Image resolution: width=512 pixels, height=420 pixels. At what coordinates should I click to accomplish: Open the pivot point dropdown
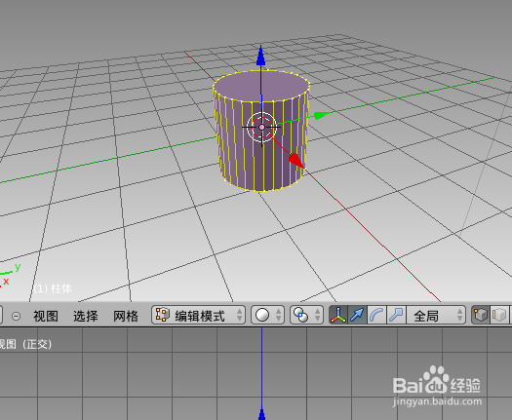tap(306, 315)
